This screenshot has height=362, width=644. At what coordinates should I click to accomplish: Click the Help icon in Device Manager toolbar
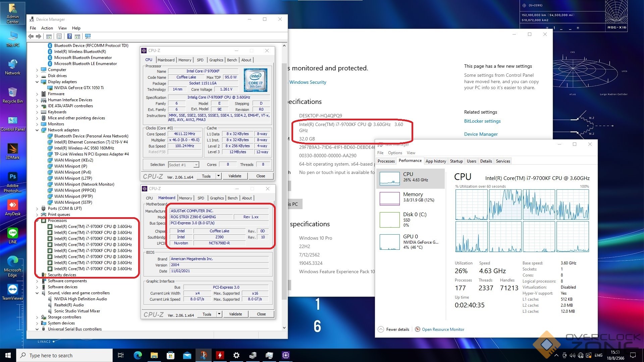[x=69, y=36]
